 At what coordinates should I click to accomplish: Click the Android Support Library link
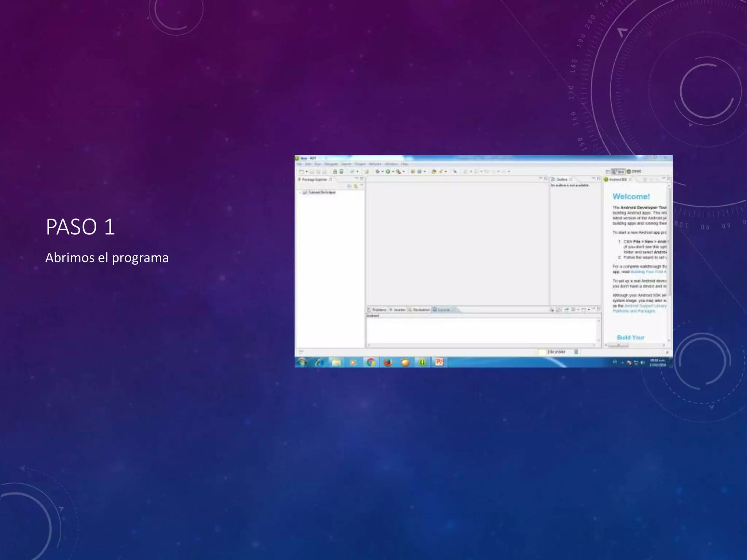[x=645, y=306]
